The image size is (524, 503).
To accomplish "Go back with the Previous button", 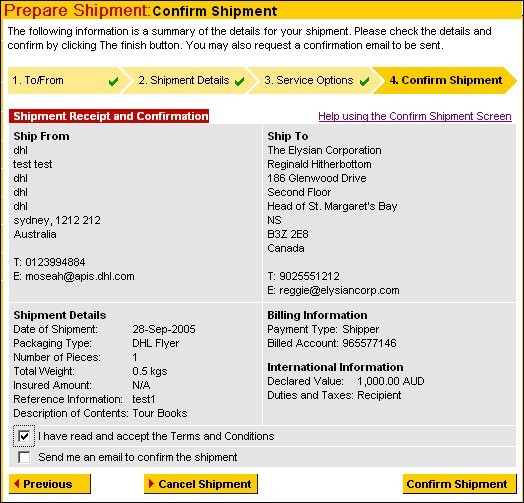I will point(50,484).
